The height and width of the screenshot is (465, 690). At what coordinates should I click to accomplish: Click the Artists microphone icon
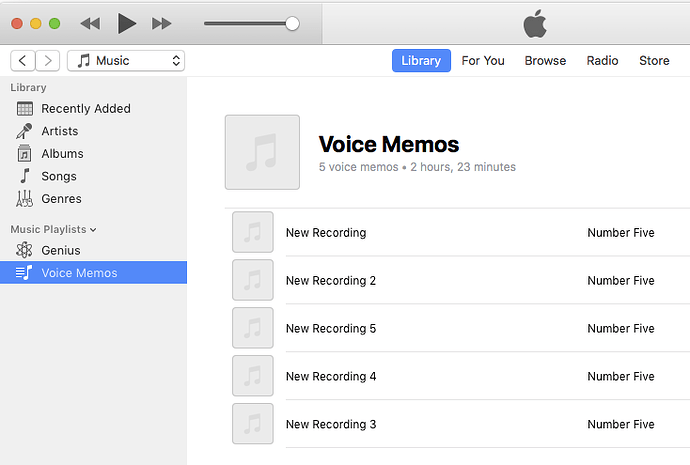tap(24, 131)
